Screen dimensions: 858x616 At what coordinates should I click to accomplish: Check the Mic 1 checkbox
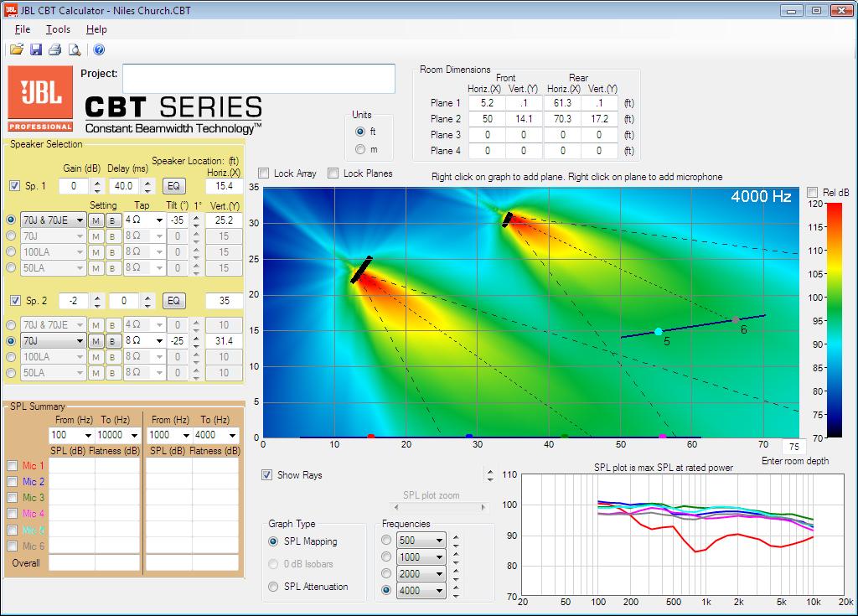tap(12, 465)
